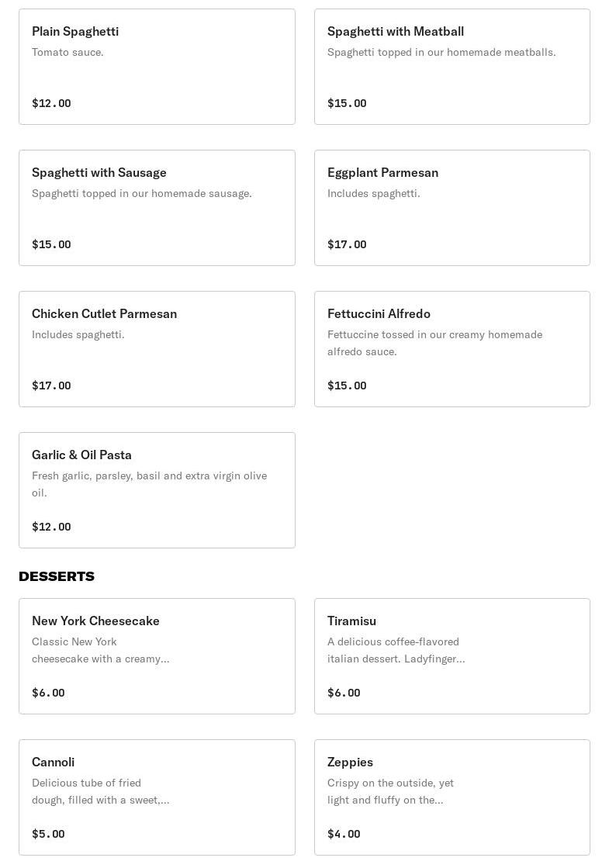Click the Garlic & Oil Pasta description
This screenshot has width=609, height=868.
149,484
